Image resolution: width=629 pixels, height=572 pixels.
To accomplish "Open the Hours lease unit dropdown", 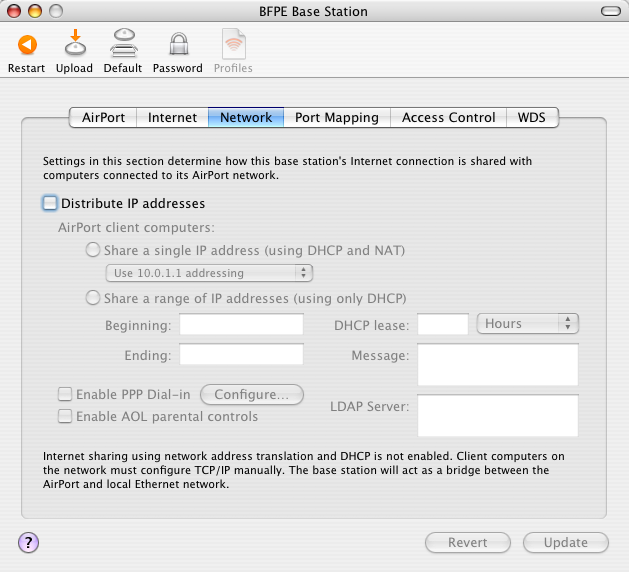I will click(x=528, y=323).
